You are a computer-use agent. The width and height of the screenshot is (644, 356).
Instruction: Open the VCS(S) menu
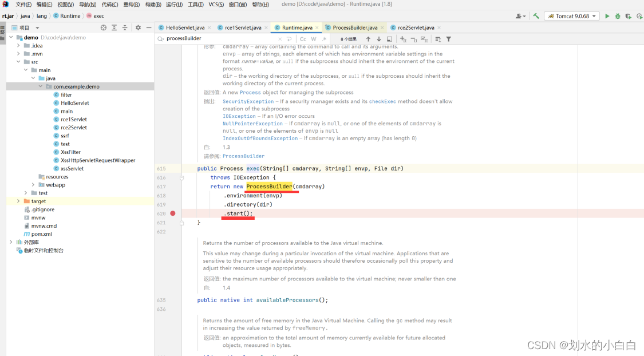coord(216,5)
